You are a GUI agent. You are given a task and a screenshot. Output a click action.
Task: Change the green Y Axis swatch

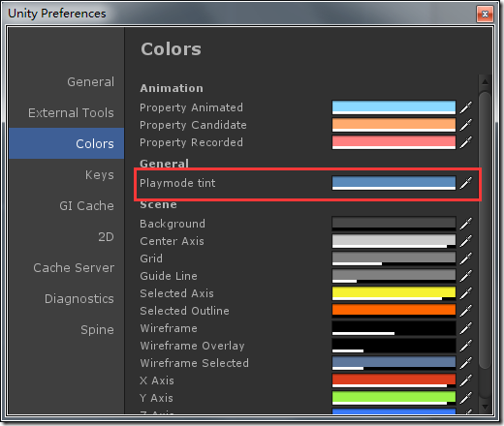(x=394, y=398)
